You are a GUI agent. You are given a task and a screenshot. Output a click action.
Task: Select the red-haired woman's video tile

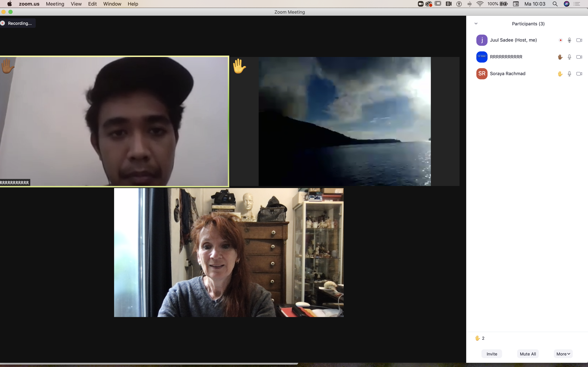(x=229, y=252)
